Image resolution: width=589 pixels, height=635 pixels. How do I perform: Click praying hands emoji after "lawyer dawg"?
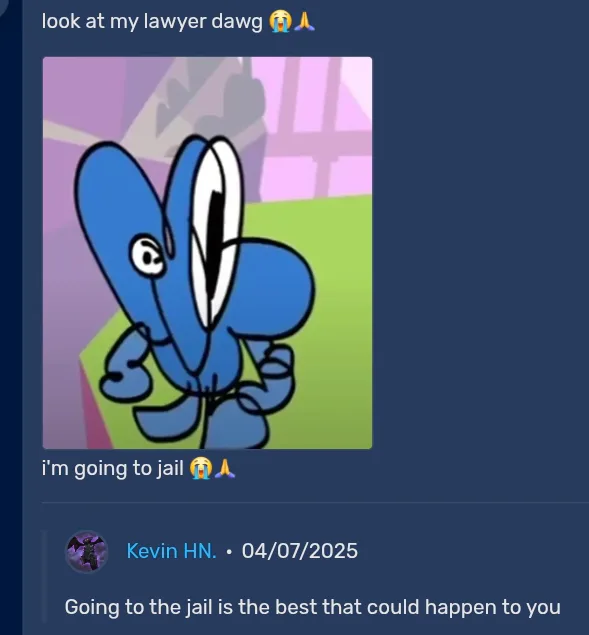pos(304,21)
